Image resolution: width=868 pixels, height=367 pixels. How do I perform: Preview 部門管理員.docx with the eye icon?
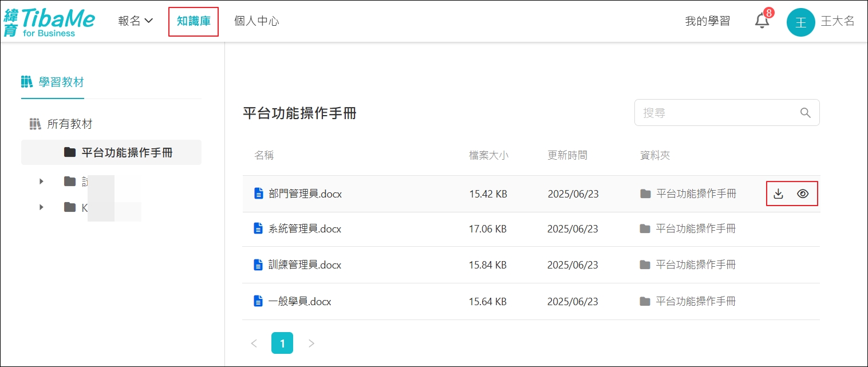click(x=803, y=194)
